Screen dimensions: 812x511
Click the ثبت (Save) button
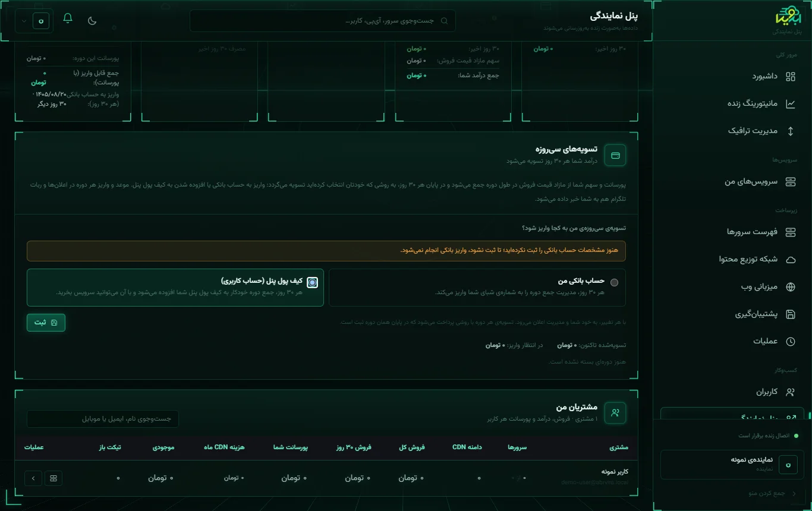pyautogui.click(x=46, y=322)
